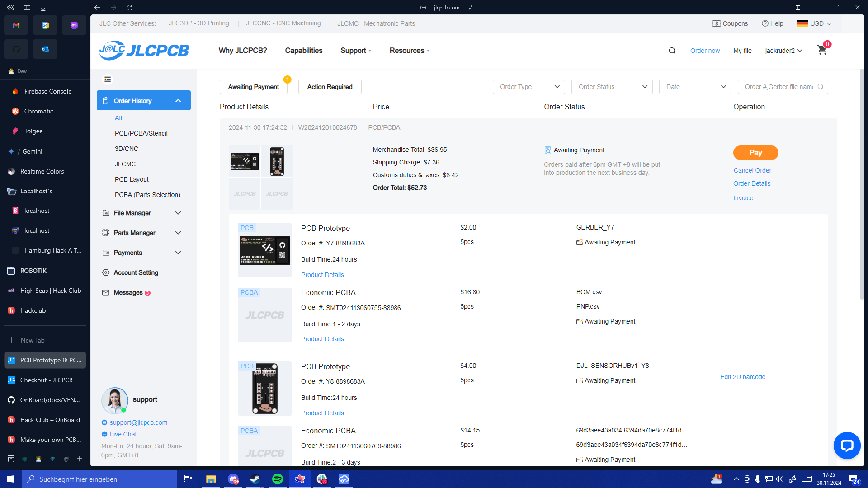Toggle Parts Manager expand arrow
Image resolution: width=868 pixels, height=488 pixels.
click(x=178, y=233)
